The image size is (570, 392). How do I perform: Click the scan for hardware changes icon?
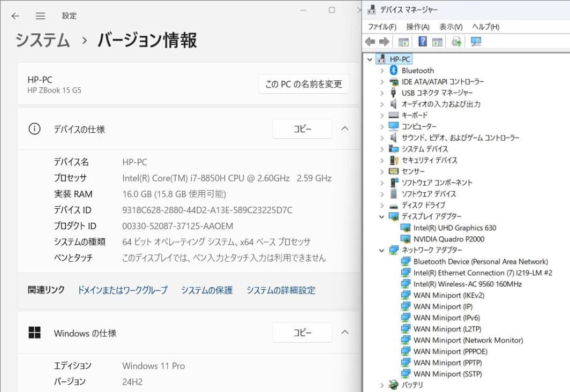pyautogui.click(x=456, y=42)
